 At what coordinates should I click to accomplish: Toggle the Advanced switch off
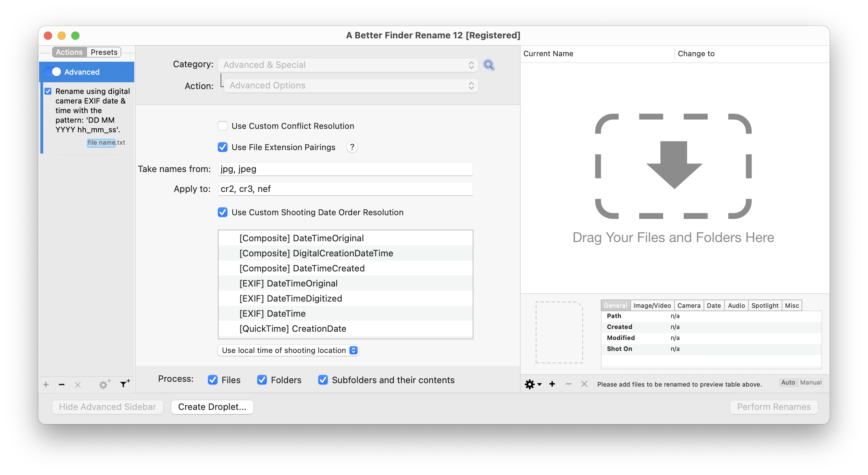click(53, 72)
